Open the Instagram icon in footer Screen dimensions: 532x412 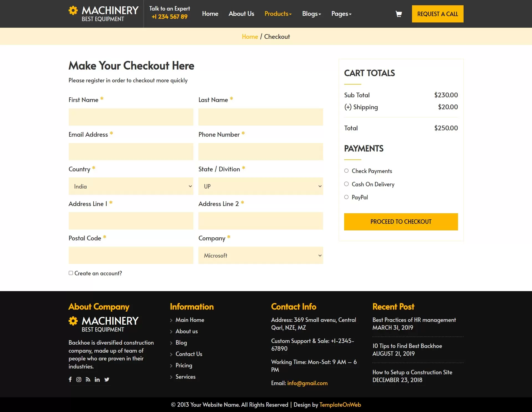tap(79, 379)
